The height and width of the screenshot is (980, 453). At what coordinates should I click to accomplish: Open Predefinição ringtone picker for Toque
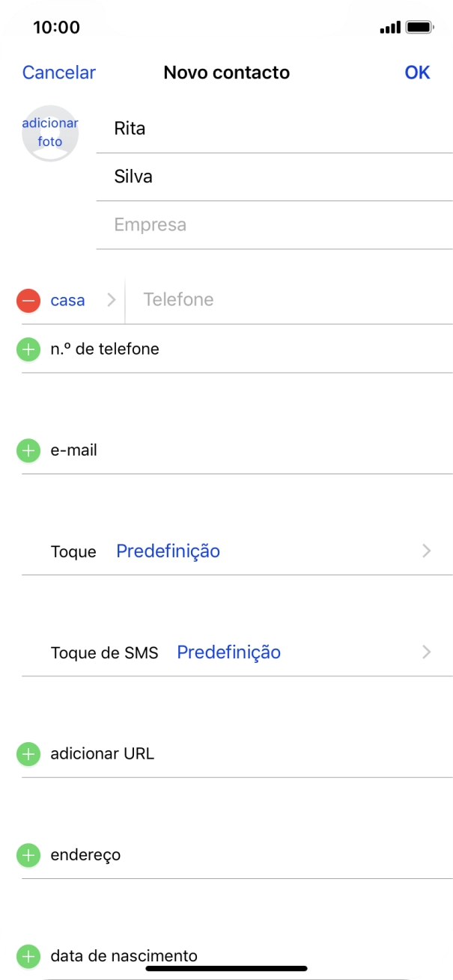tap(168, 551)
